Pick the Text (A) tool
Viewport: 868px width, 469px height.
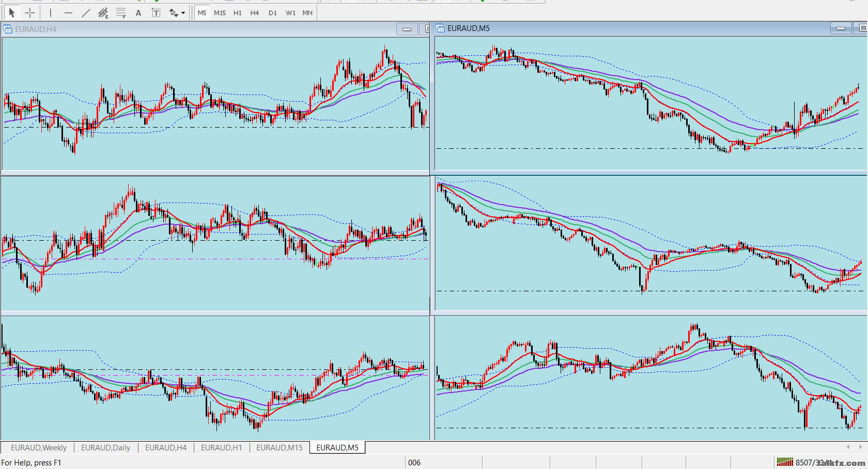pos(138,13)
